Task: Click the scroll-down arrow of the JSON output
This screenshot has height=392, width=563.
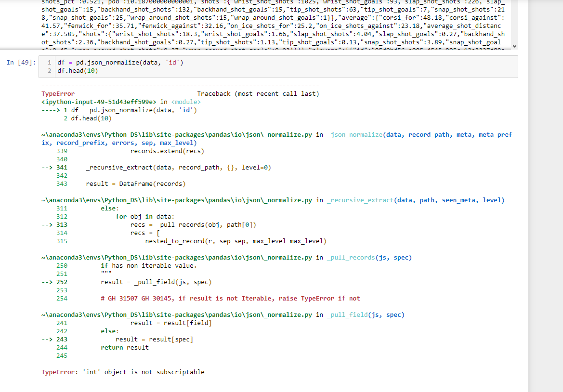Action: pyautogui.click(x=514, y=46)
